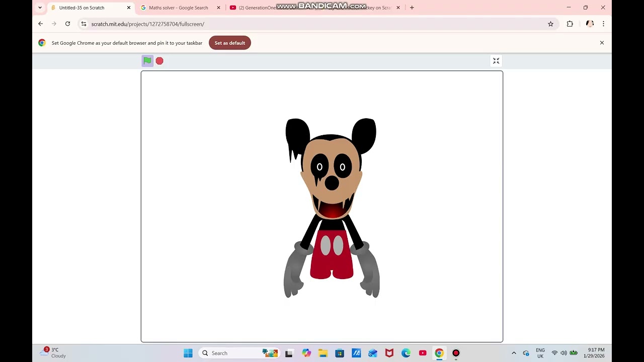Click the Set as default button
This screenshot has width=644, height=362.
click(230, 43)
